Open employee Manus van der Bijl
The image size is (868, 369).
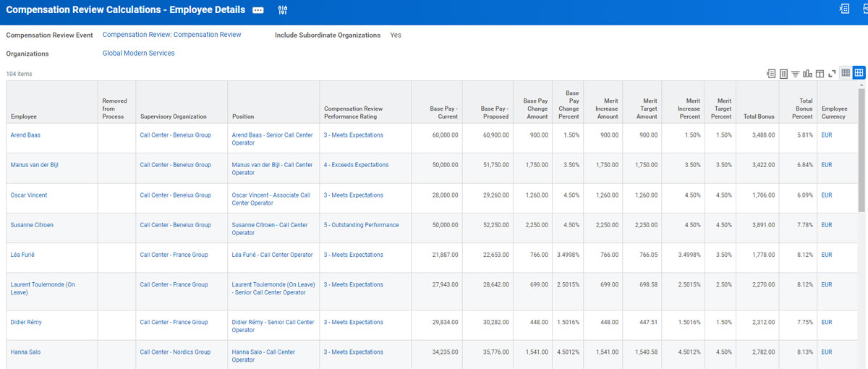click(35, 165)
